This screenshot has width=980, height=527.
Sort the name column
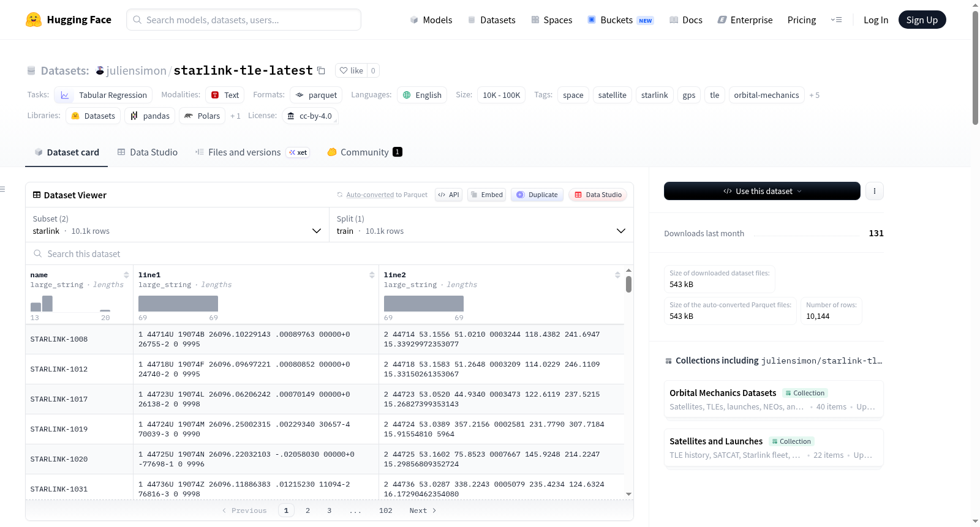[x=126, y=275]
